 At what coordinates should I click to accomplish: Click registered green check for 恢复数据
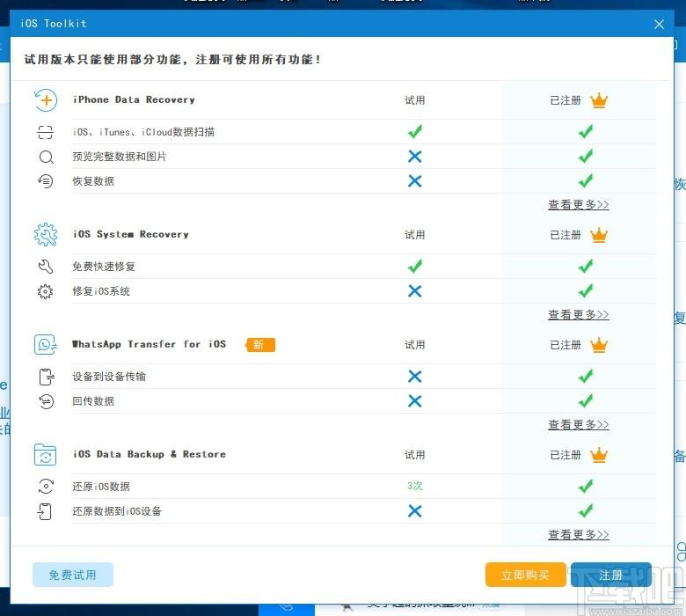pyautogui.click(x=586, y=180)
